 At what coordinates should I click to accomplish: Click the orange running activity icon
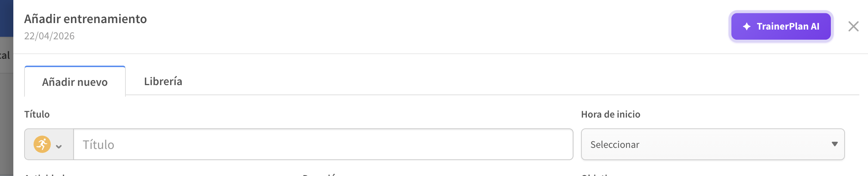pos(42,144)
